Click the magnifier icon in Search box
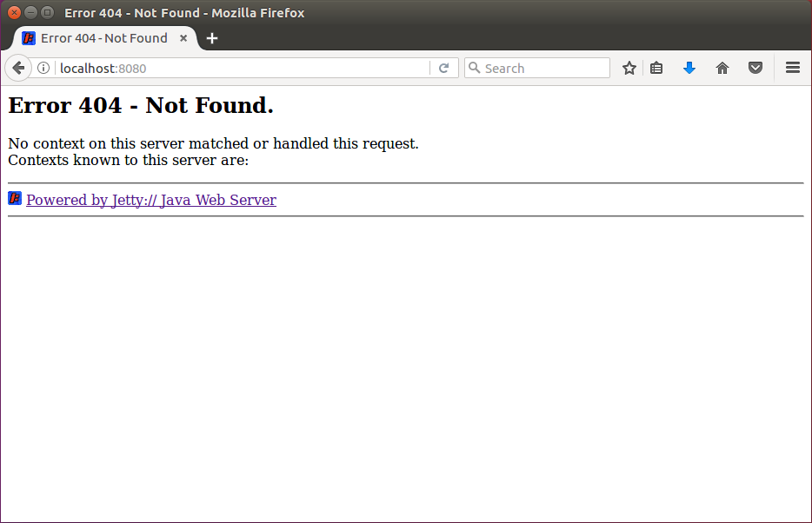Screen dimensions: 812x523 [474, 67]
